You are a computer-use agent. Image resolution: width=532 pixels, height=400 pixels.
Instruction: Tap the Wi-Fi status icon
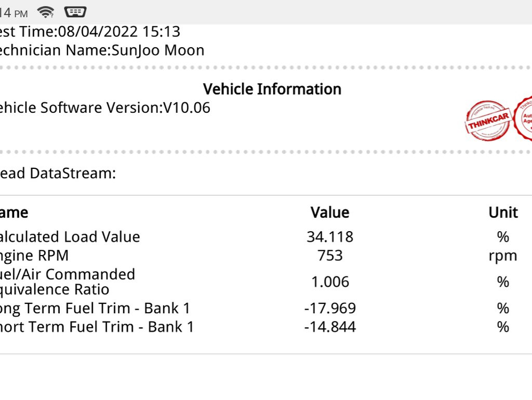[x=46, y=12]
